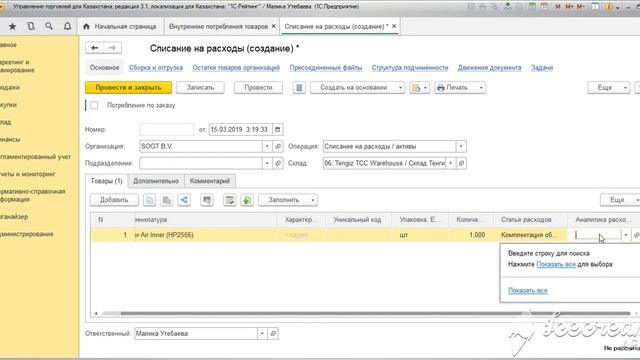Expand the Заполнить dropdown
The image size is (640, 360).
313,200
